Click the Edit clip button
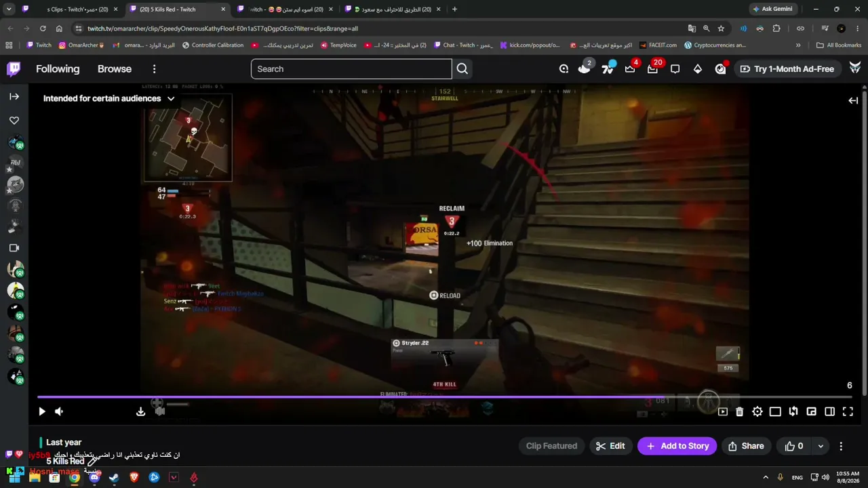This screenshot has height=488, width=868. coord(610,446)
